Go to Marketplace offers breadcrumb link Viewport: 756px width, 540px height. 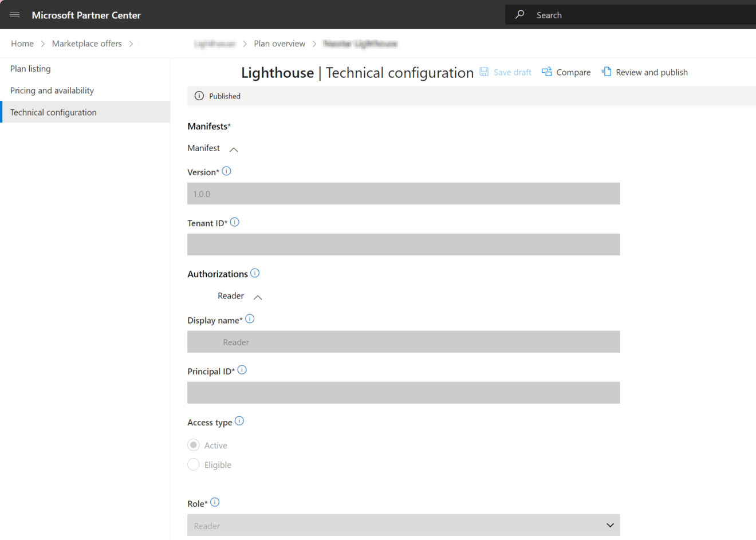[86, 43]
